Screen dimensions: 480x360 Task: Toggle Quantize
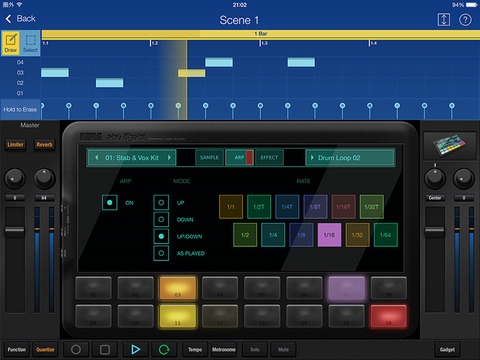(x=45, y=349)
